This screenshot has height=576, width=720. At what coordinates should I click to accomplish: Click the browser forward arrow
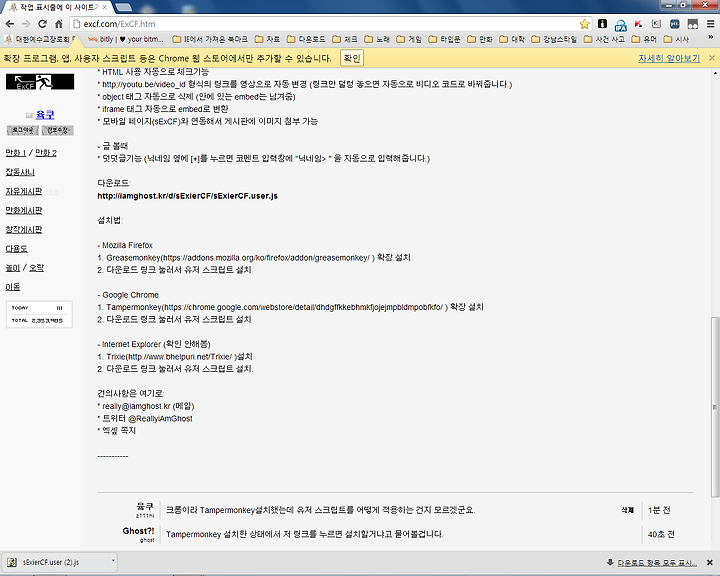tap(26, 24)
